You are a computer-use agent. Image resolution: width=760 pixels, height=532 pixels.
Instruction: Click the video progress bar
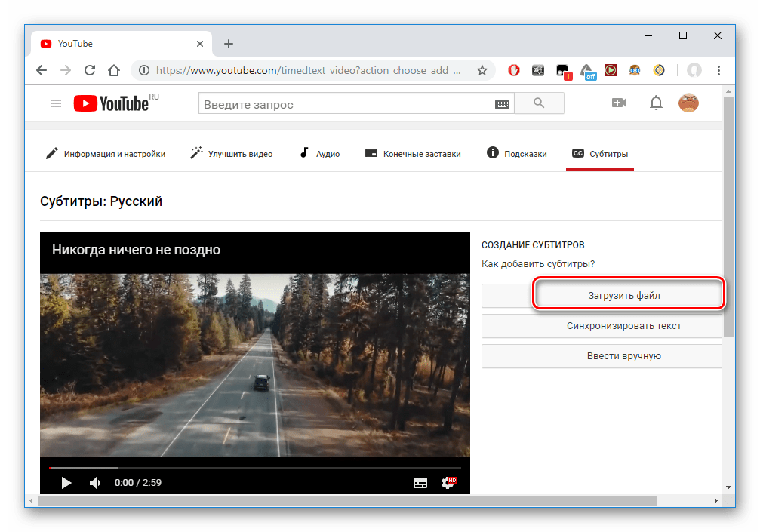coord(255,468)
